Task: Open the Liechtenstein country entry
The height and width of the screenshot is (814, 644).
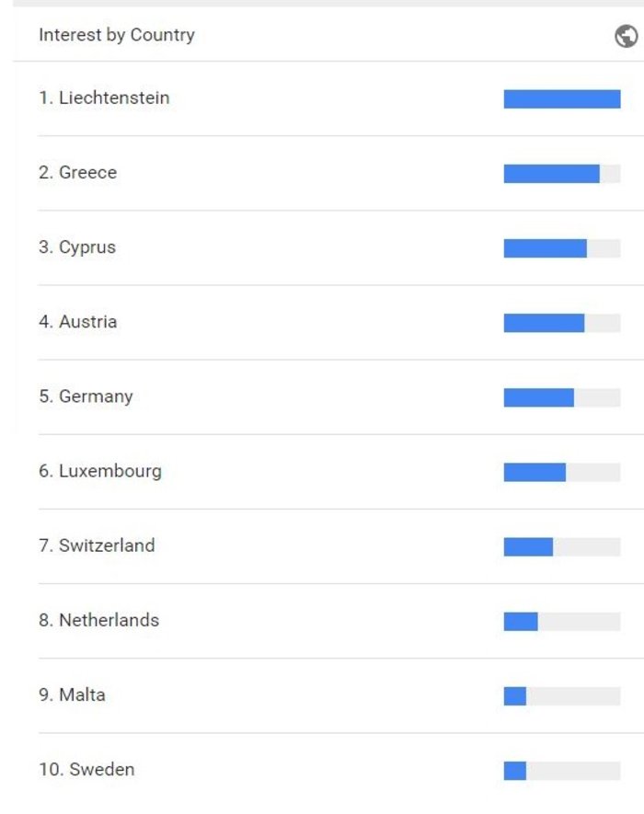Action: click(x=104, y=98)
